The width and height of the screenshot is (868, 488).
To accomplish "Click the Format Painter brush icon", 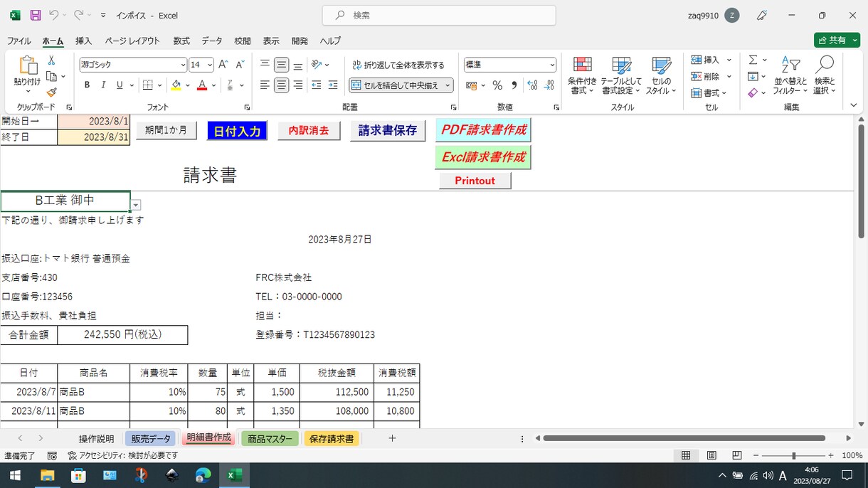I will point(51,92).
